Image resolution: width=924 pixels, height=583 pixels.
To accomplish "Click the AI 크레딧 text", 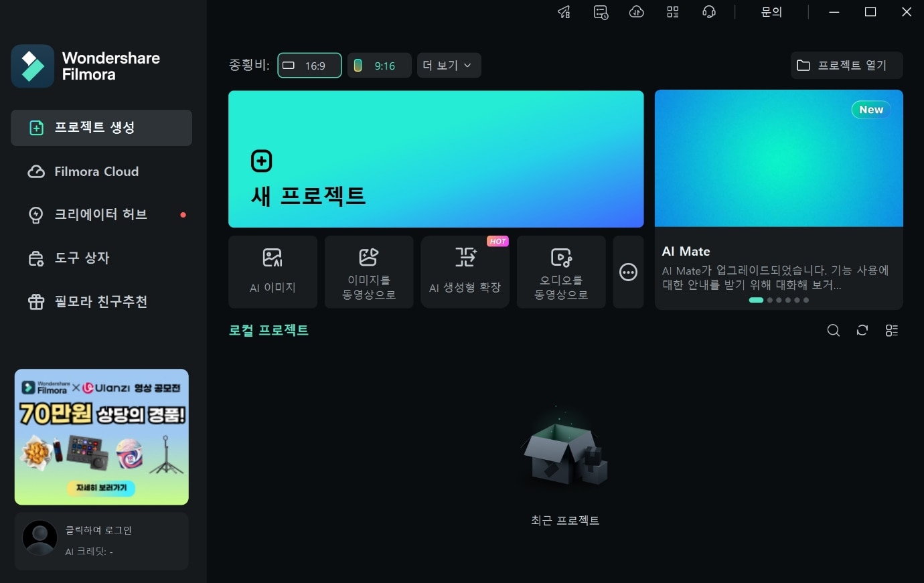I will point(89,552).
